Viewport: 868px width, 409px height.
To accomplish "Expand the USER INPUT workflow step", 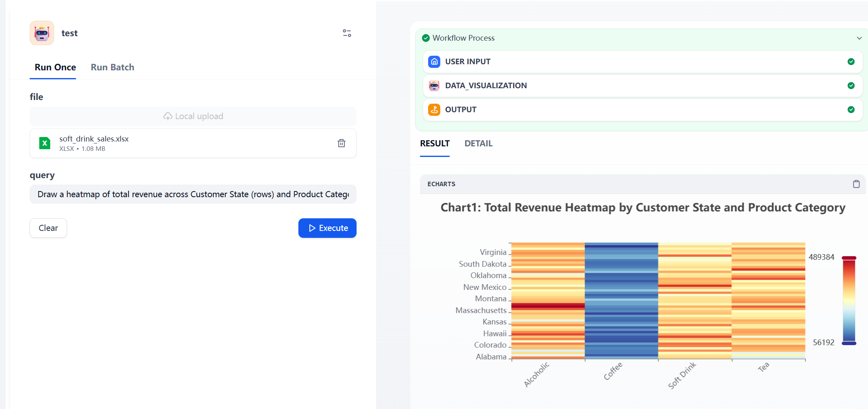I will (642, 62).
